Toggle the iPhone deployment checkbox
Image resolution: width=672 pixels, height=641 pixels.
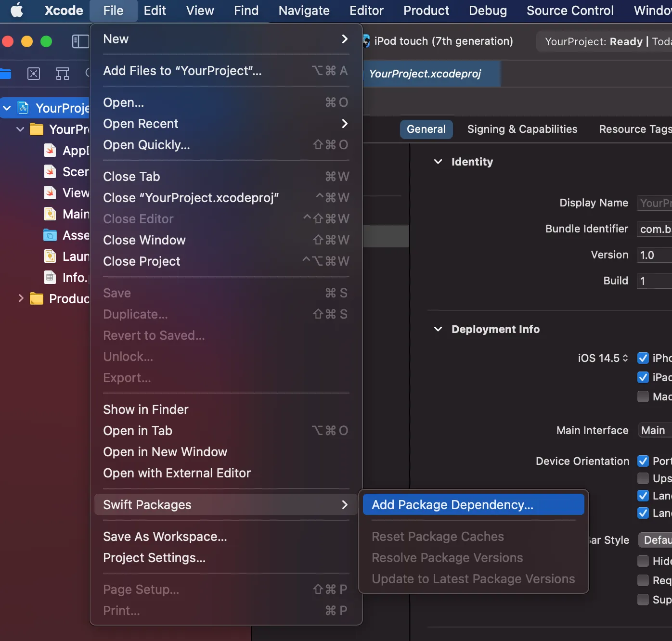[643, 358]
